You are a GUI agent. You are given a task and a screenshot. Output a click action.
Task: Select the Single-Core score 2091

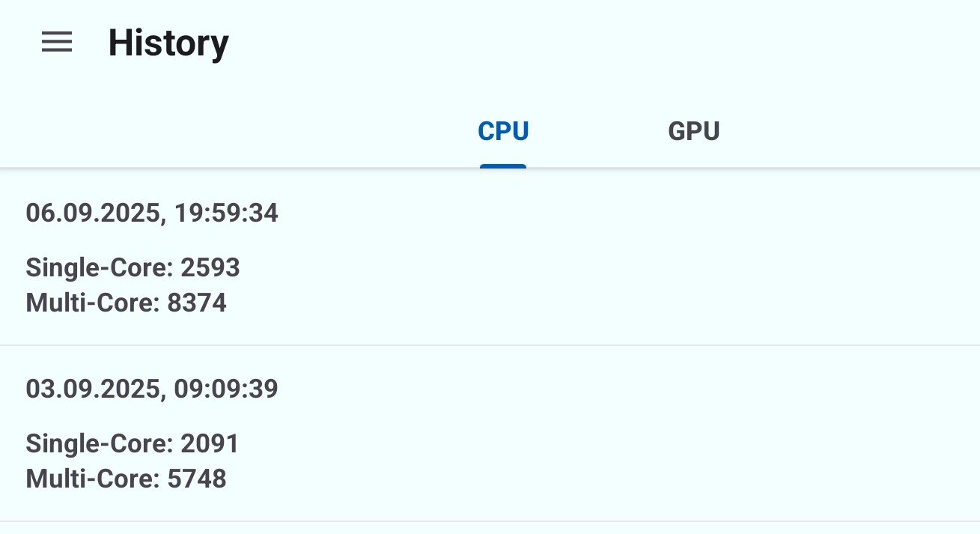point(210,443)
